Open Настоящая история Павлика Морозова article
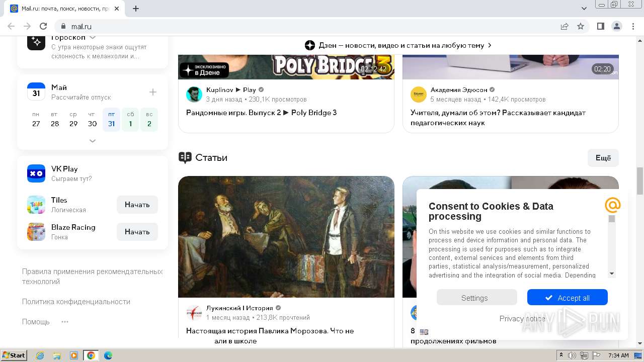The width and height of the screenshot is (644, 362). (270, 336)
